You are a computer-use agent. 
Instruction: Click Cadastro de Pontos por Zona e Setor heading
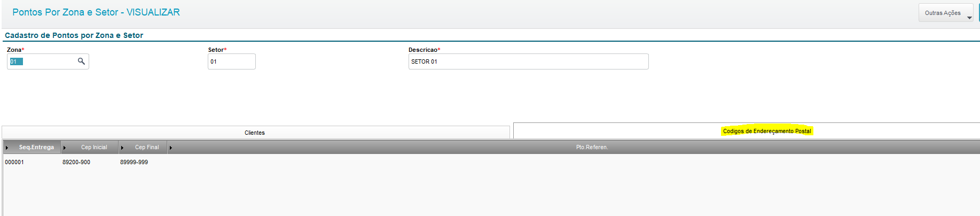click(x=74, y=35)
